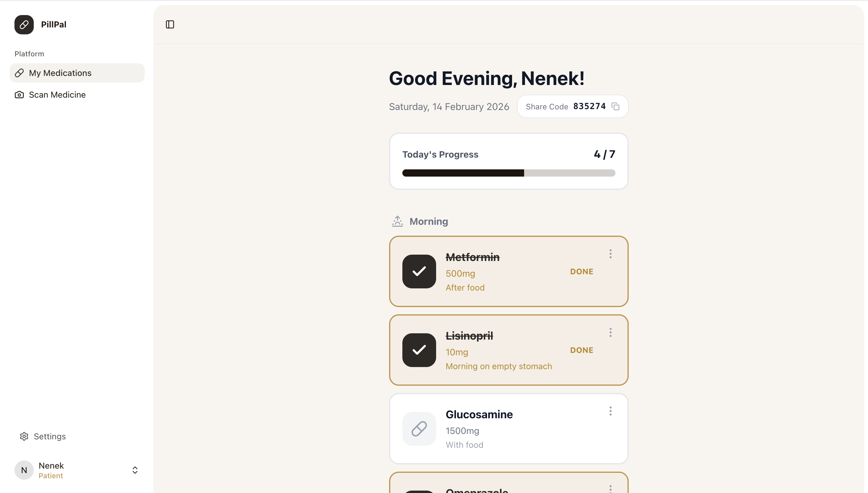Viewport: 868px width, 493px height.
Task: Click the Morning sunrise icon
Action: tap(398, 221)
